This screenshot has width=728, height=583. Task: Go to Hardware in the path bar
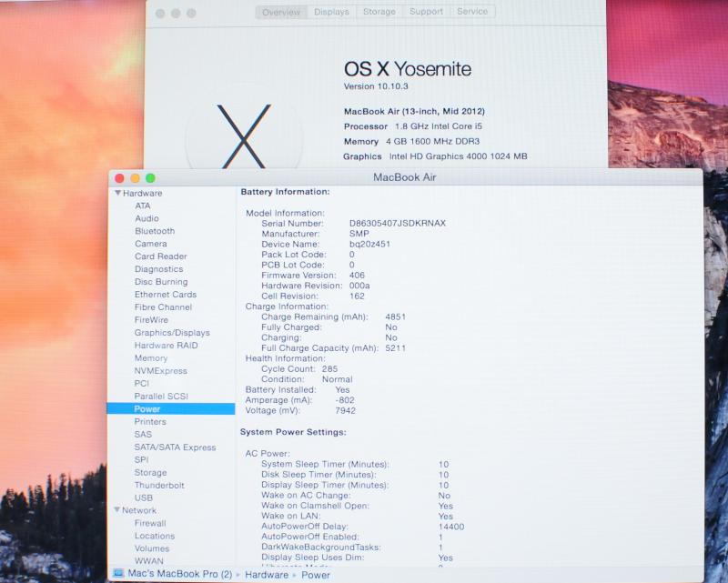[x=267, y=575]
